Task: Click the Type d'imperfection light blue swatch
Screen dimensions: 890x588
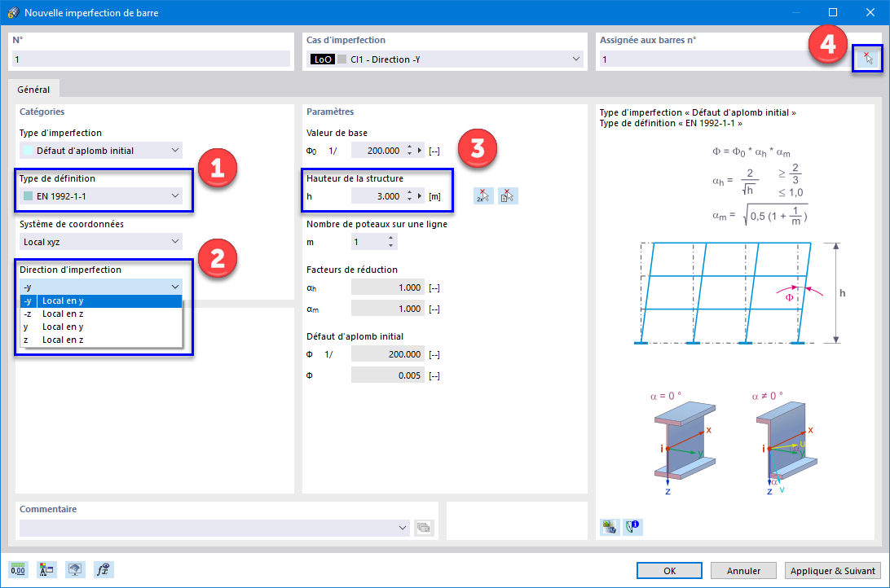Action: coord(28,151)
